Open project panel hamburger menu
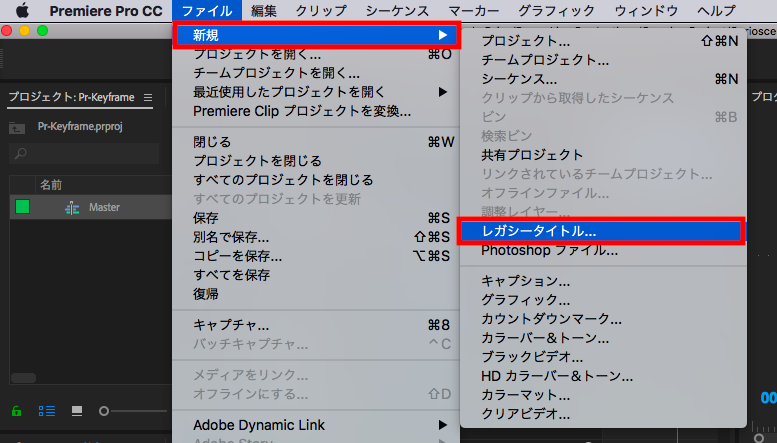This screenshot has height=443, width=777. [148, 98]
